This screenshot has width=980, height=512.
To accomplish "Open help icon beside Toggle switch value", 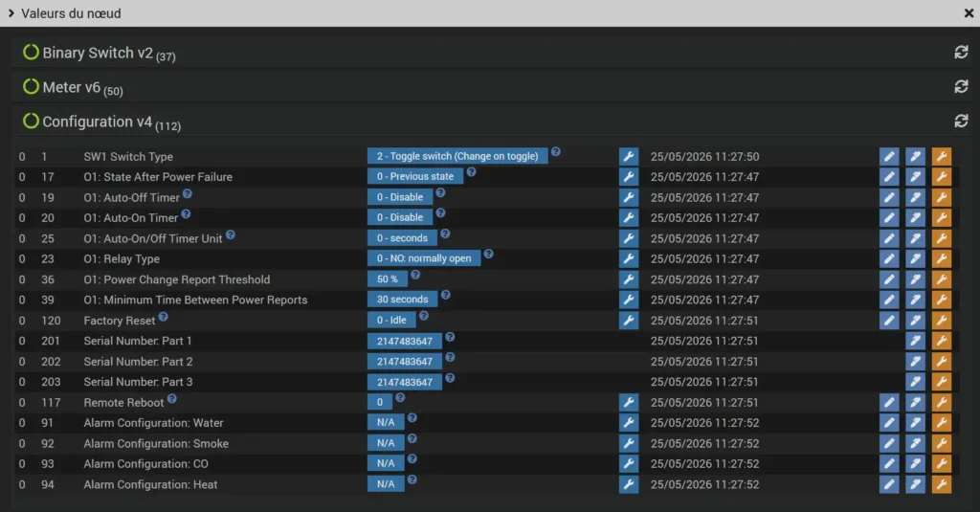I will [556, 152].
